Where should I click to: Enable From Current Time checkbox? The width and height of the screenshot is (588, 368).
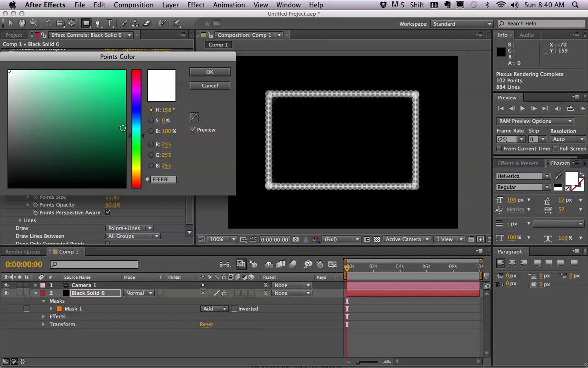499,149
